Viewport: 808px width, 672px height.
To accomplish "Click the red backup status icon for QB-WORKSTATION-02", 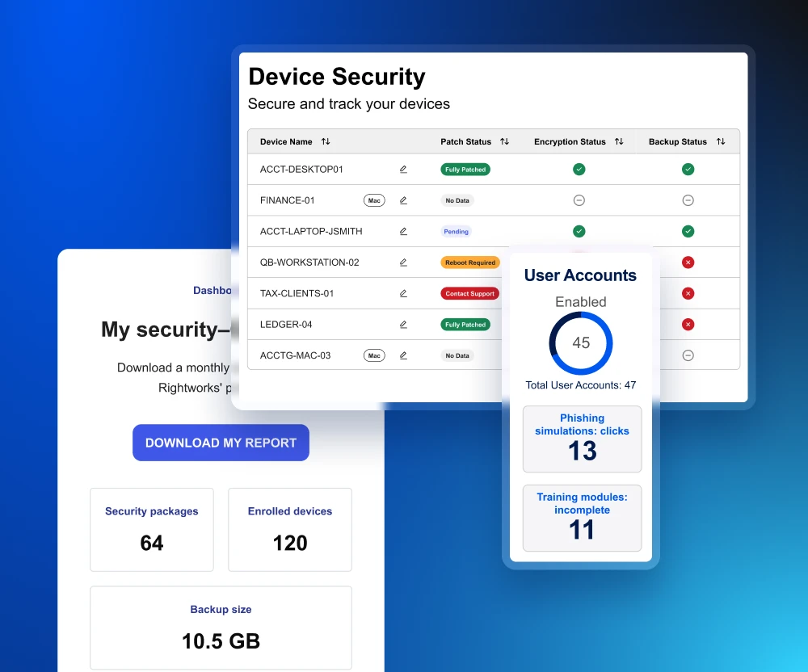I will [688, 262].
